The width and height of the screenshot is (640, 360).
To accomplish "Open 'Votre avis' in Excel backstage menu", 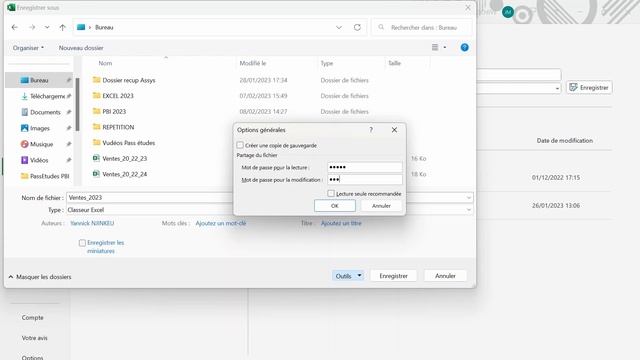I will tap(35, 338).
